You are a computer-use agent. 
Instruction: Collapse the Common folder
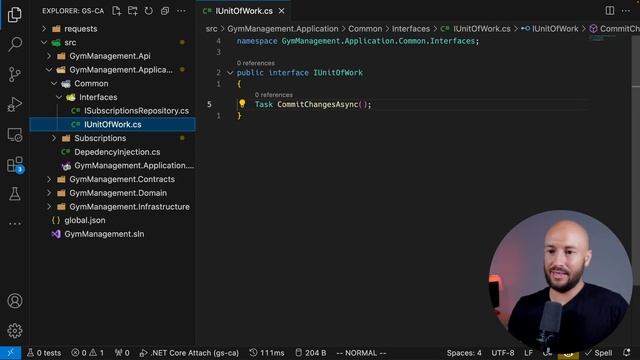54,84
